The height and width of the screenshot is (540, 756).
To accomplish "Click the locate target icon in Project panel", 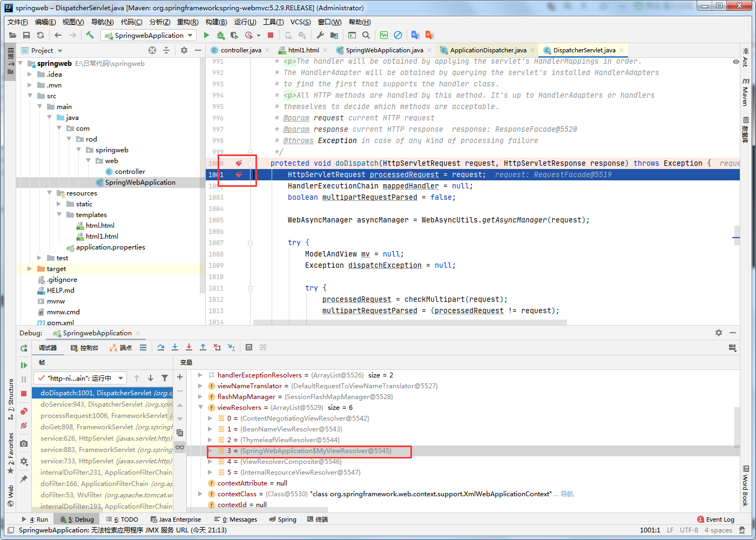I will (x=152, y=50).
